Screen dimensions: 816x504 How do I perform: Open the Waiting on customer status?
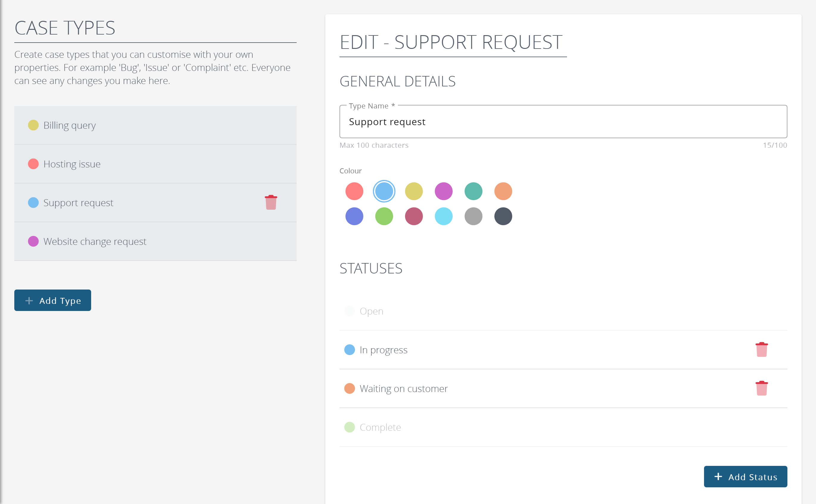[563, 389]
